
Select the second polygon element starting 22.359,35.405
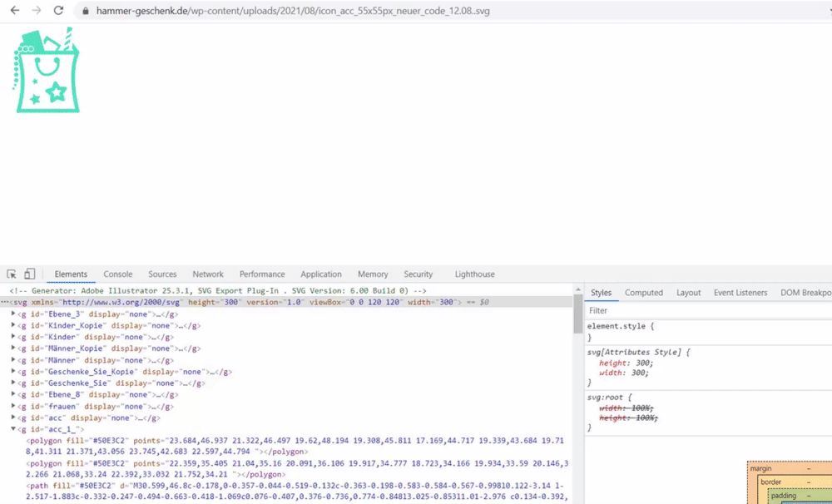point(297,469)
